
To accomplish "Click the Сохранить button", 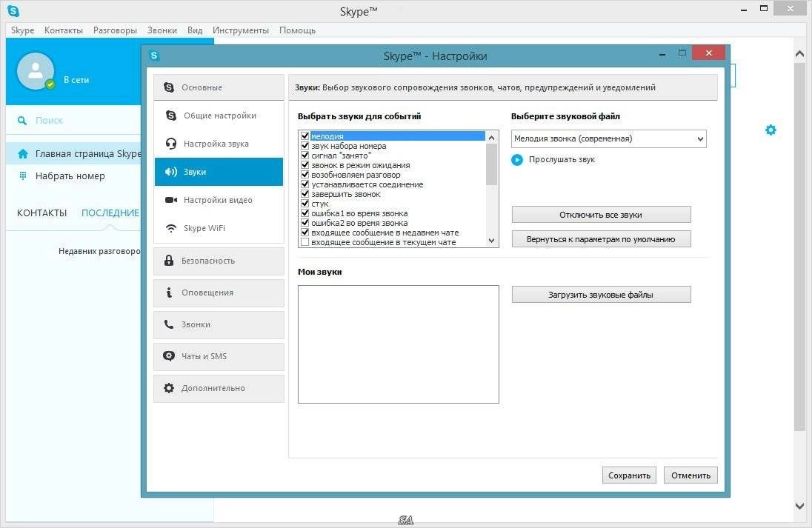I will [x=629, y=475].
